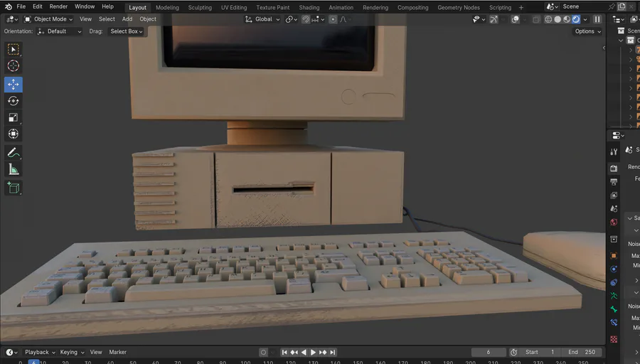The image size is (640, 364).
Task: Open the Physics properties tab
Action: click(614, 269)
